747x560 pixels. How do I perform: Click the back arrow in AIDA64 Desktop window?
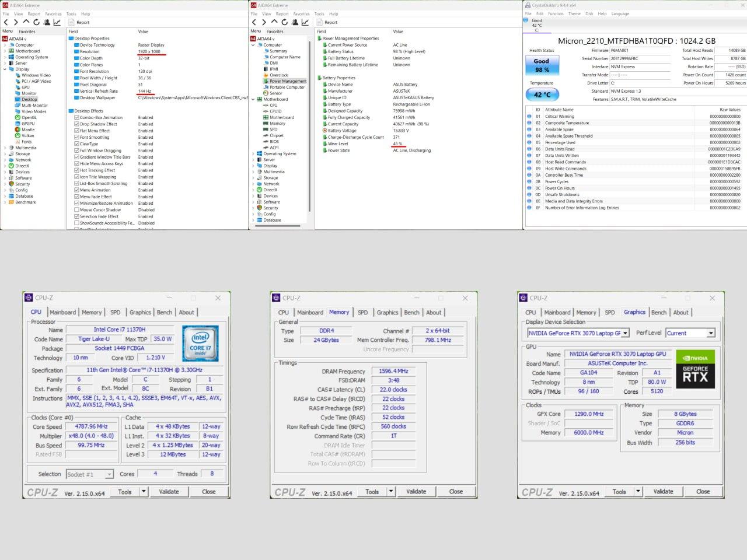coord(6,22)
